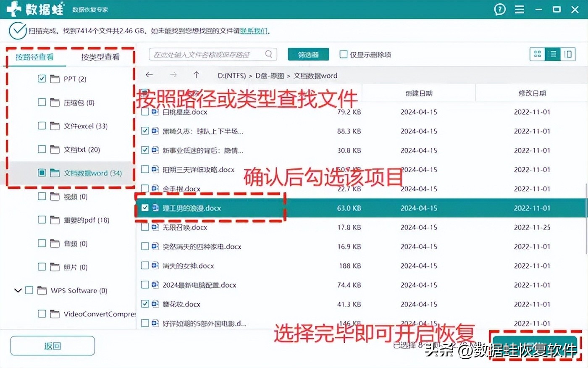Enable 仅显示删除项 checkbox
Screen dimensions: 588x368
pos(344,54)
